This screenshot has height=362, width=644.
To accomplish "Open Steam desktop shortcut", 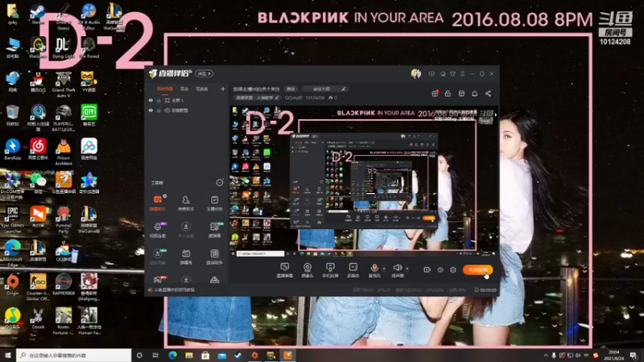I will click(x=38, y=14).
